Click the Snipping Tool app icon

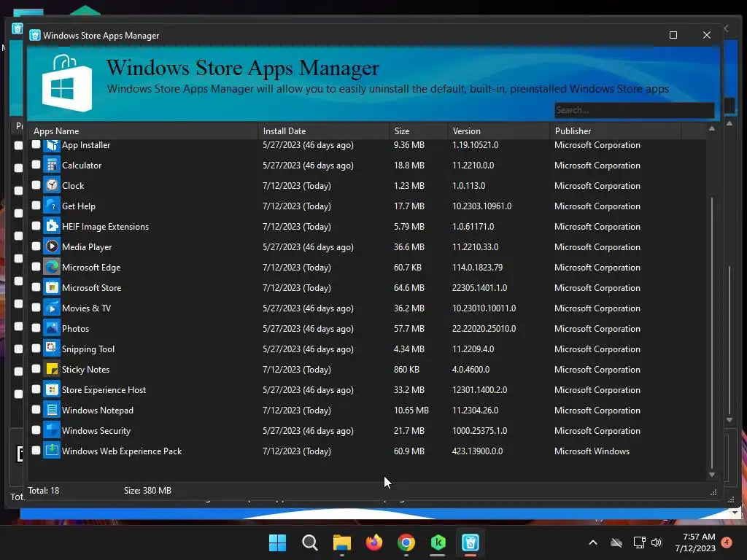(52, 349)
